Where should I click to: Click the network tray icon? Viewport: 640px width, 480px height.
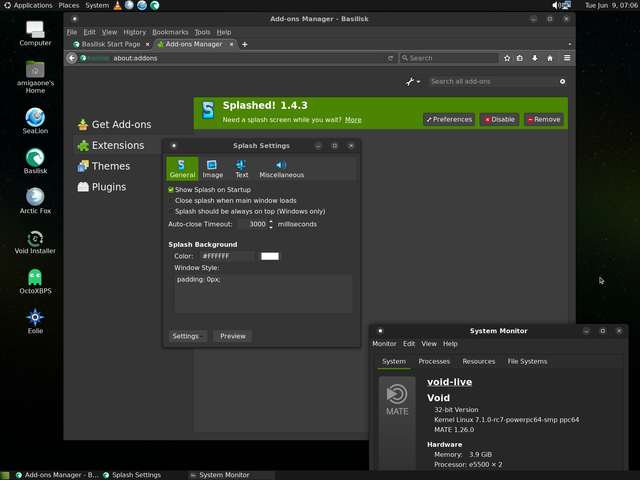[566, 5]
